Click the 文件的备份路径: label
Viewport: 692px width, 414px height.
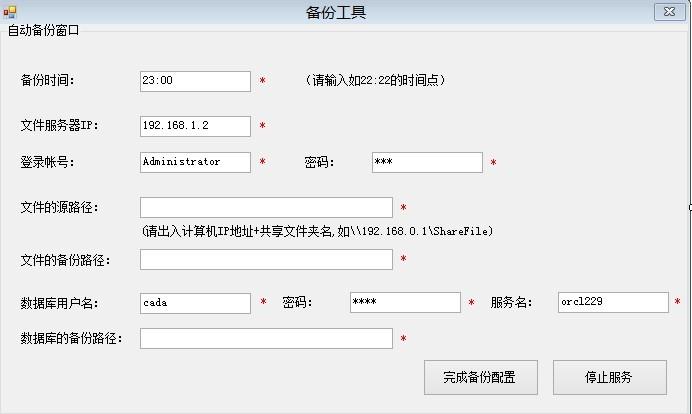[65, 260]
